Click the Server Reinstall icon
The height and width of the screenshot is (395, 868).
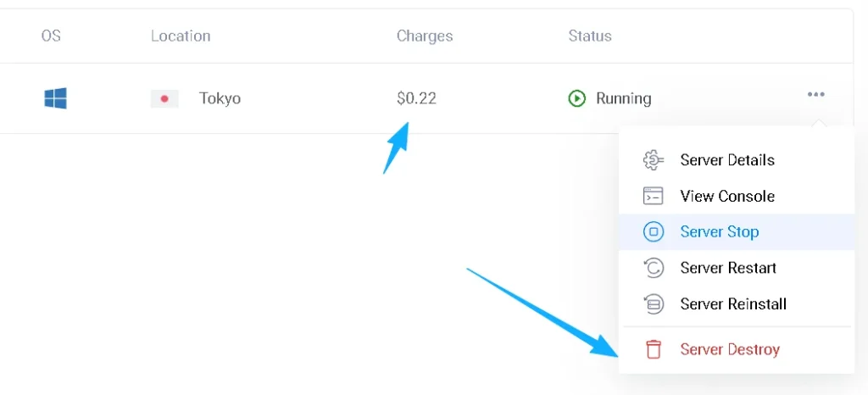click(x=653, y=303)
